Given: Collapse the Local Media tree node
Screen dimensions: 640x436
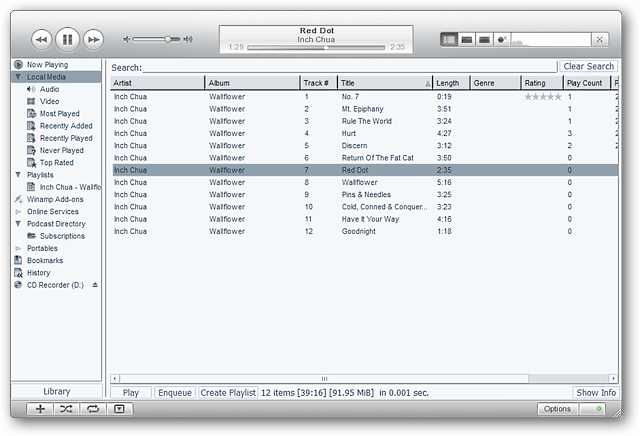Looking at the screenshot, I should point(18,77).
